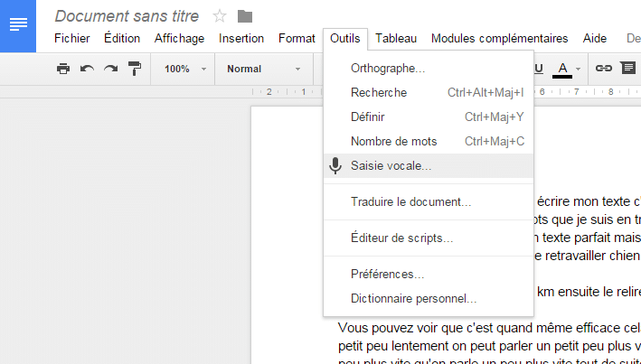641x364 pixels.
Task: Select Nombre de mots
Action: pos(429,141)
